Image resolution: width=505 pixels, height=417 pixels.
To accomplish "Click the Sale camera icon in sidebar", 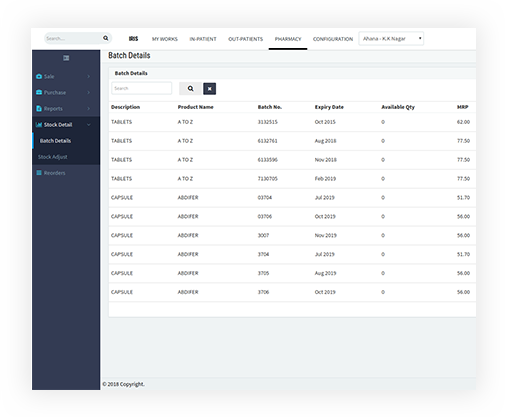I will click(x=39, y=76).
